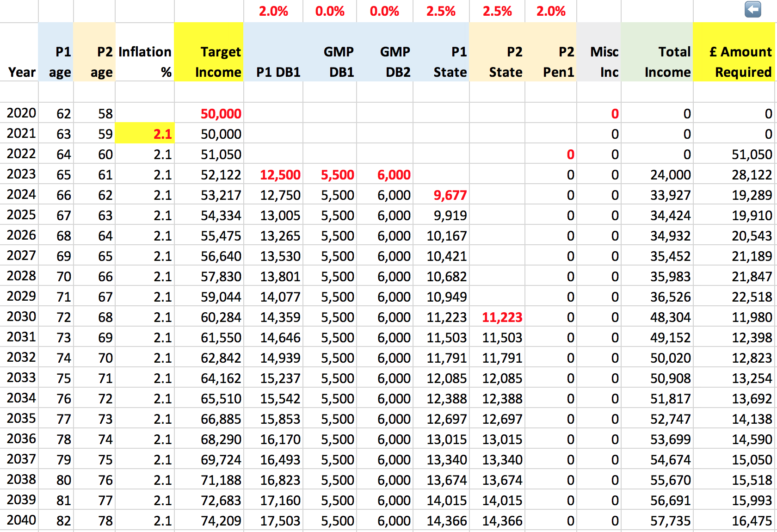This screenshot has width=777, height=532.
Task: Select the Target Income column header
Action: [209, 62]
